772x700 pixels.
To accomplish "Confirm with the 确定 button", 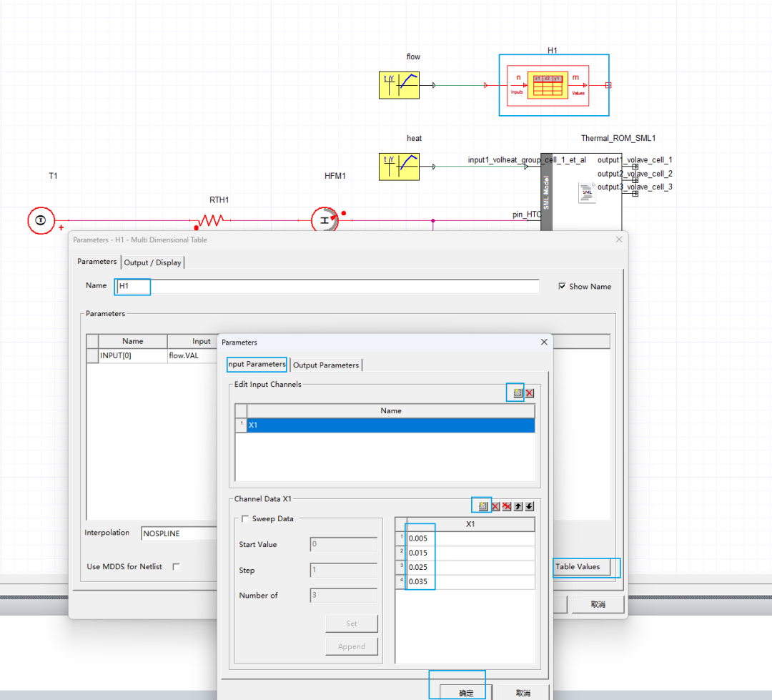I will click(x=466, y=693).
